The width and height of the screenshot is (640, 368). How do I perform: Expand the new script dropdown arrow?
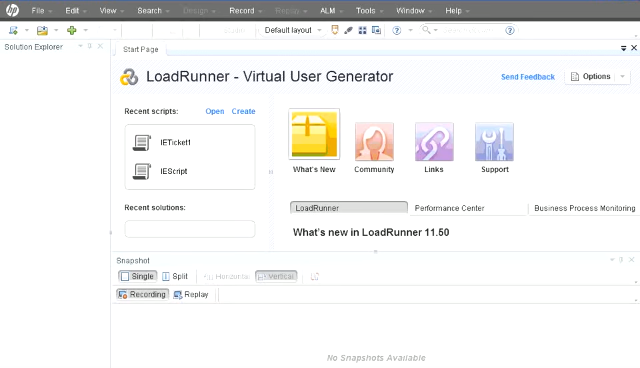click(27, 30)
